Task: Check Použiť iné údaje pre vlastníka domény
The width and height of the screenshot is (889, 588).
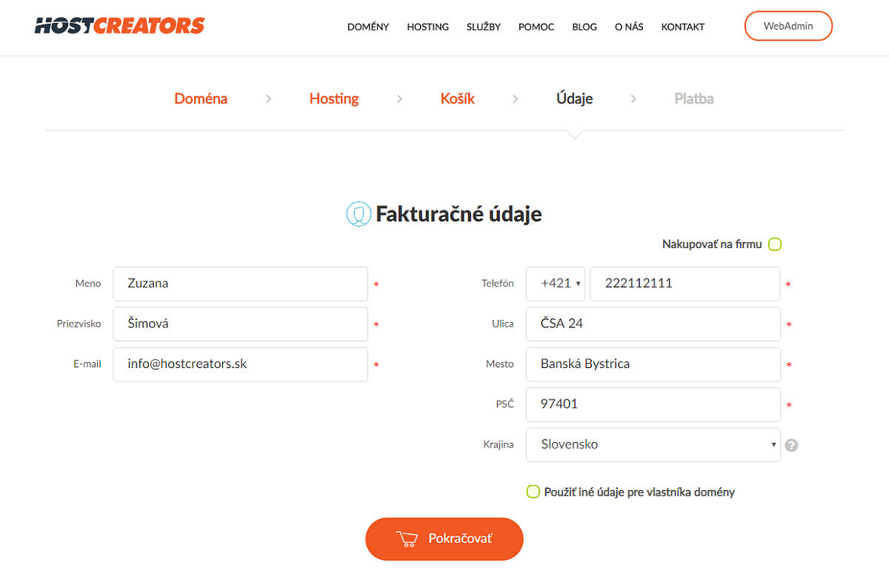Action: pos(533,492)
